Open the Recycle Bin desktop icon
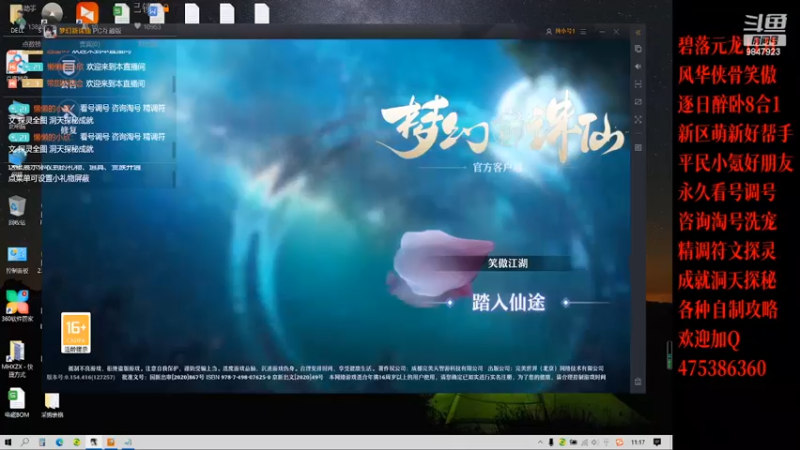The width and height of the screenshot is (800, 450). pyautogui.click(x=17, y=210)
